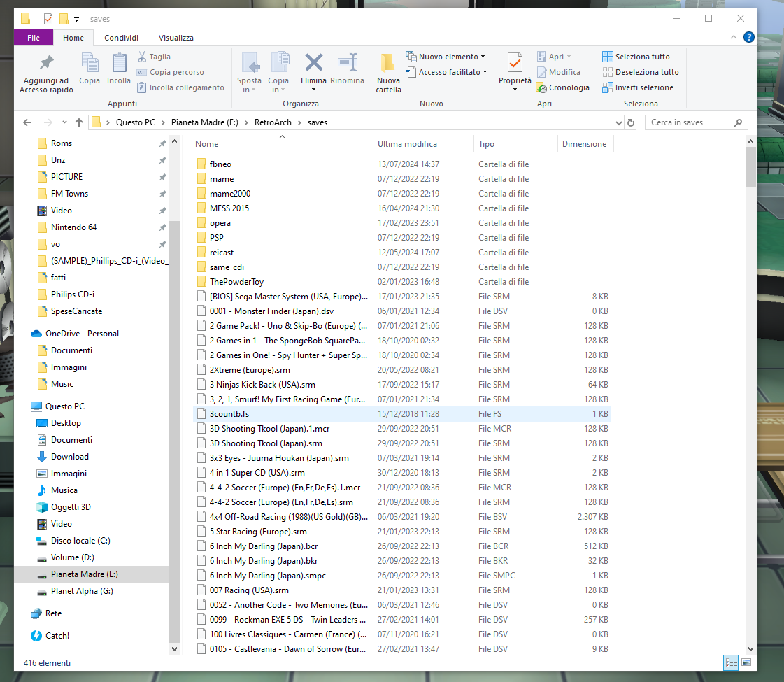
Task: Click Deseleziona tutto
Action: [641, 73]
